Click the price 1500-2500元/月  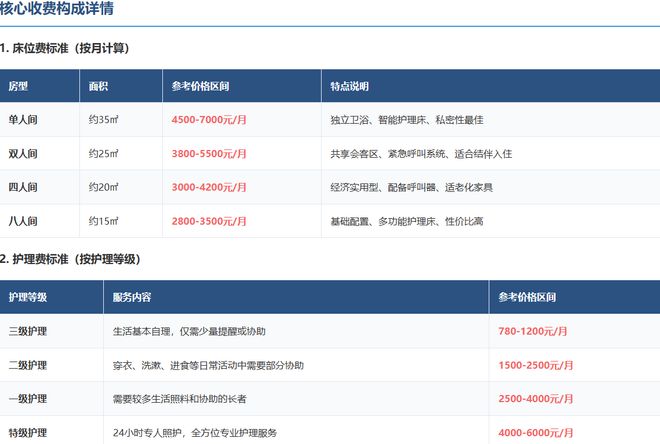coord(535,365)
